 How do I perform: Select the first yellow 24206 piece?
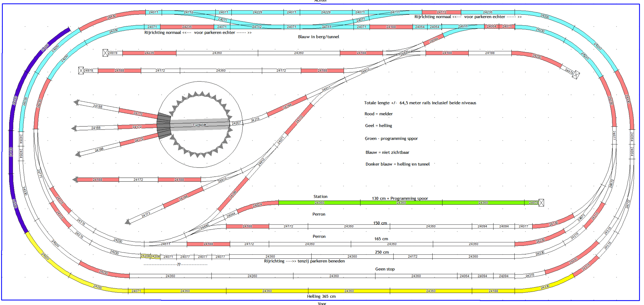pos(145,256)
